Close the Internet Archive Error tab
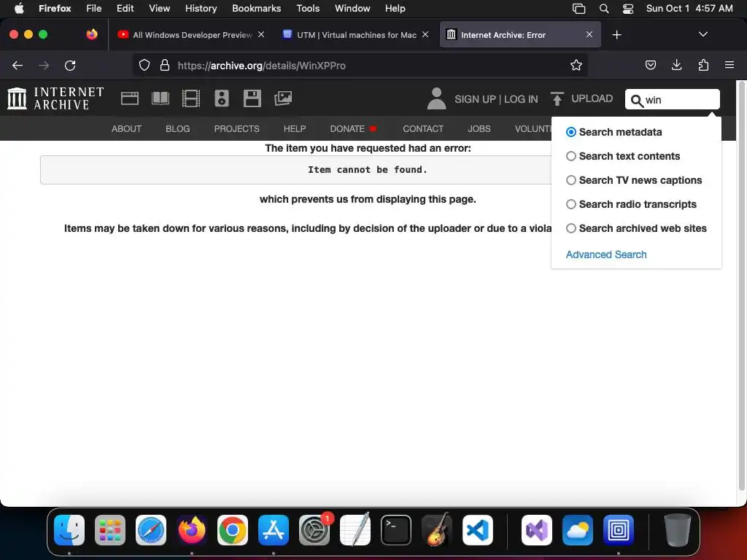Image resolution: width=747 pixels, height=560 pixels. tap(589, 34)
